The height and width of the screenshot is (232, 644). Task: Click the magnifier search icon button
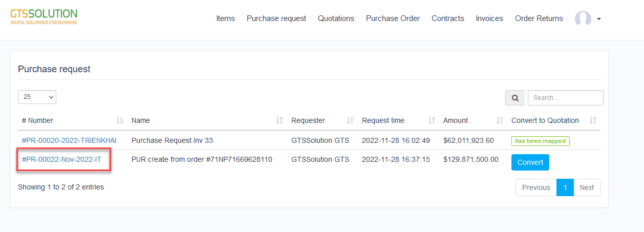coord(514,98)
